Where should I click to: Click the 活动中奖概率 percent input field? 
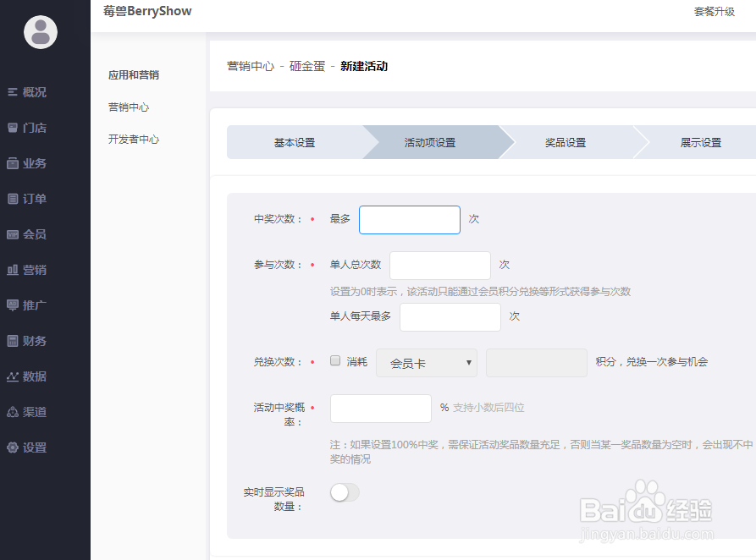click(380, 409)
